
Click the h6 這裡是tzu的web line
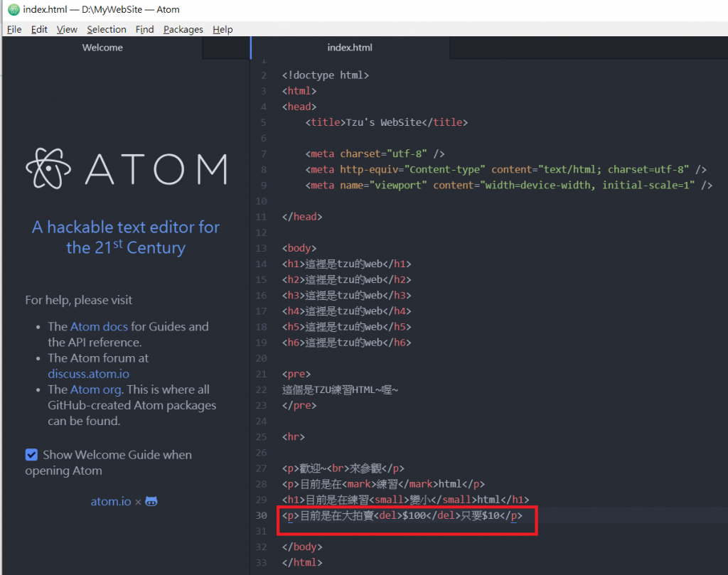click(x=346, y=343)
